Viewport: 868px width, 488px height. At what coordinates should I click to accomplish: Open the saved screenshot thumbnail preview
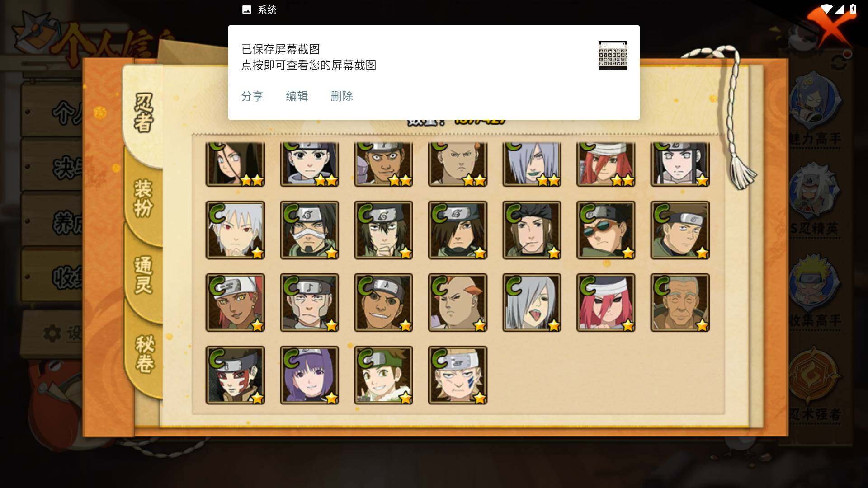click(613, 55)
